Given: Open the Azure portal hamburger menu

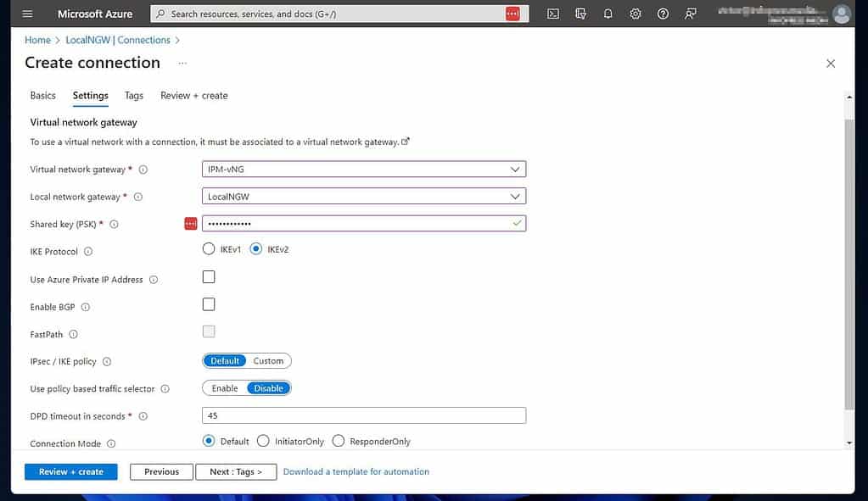Looking at the screenshot, I should pos(27,14).
